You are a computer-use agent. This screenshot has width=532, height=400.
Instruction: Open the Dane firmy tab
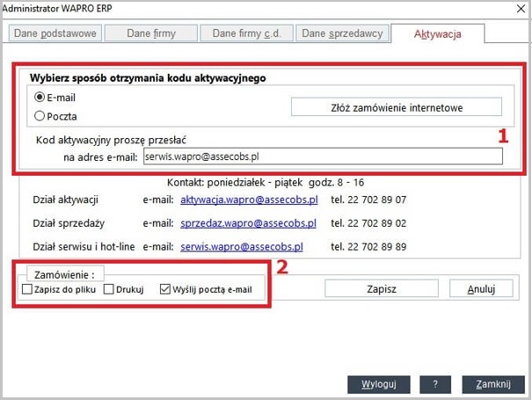pos(152,33)
